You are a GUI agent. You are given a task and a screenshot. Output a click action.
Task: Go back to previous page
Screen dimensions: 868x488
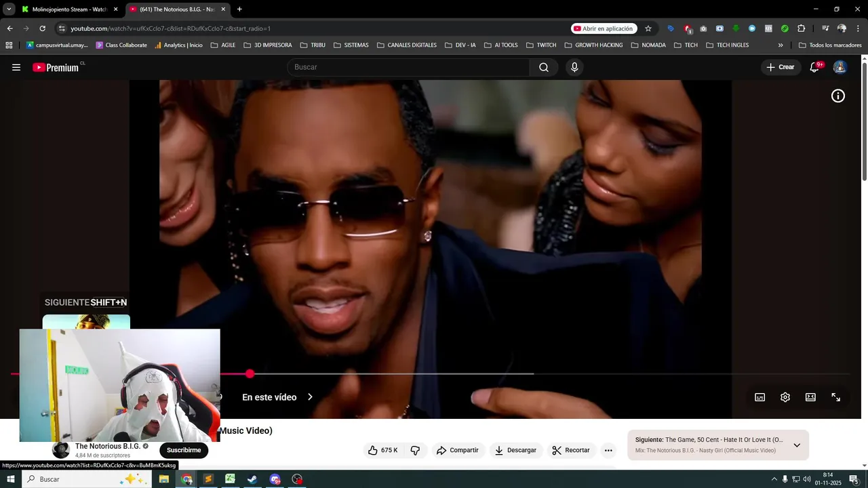click(9, 28)
